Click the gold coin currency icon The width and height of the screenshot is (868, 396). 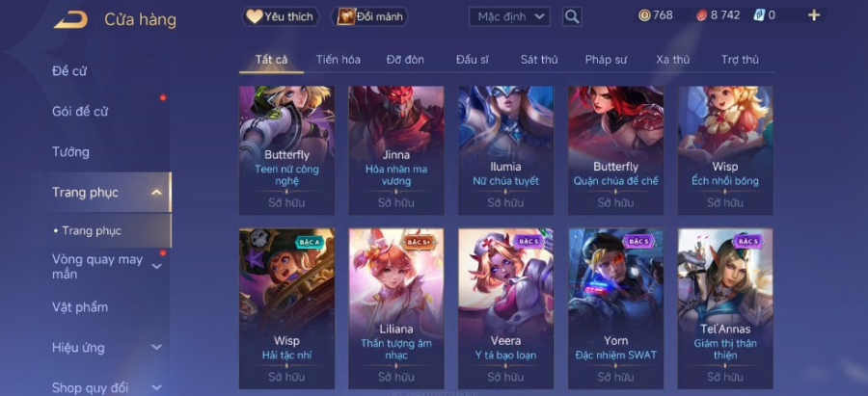[x=644, y=15]
